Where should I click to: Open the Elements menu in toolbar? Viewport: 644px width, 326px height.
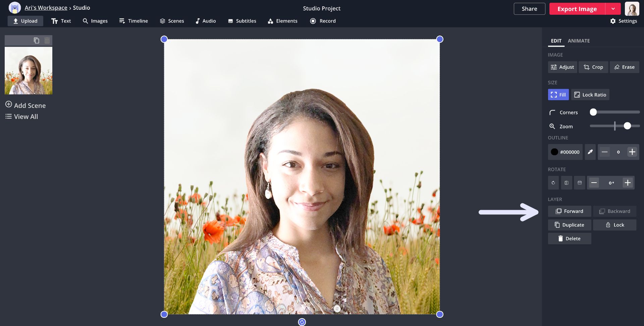tap(282, 21)
